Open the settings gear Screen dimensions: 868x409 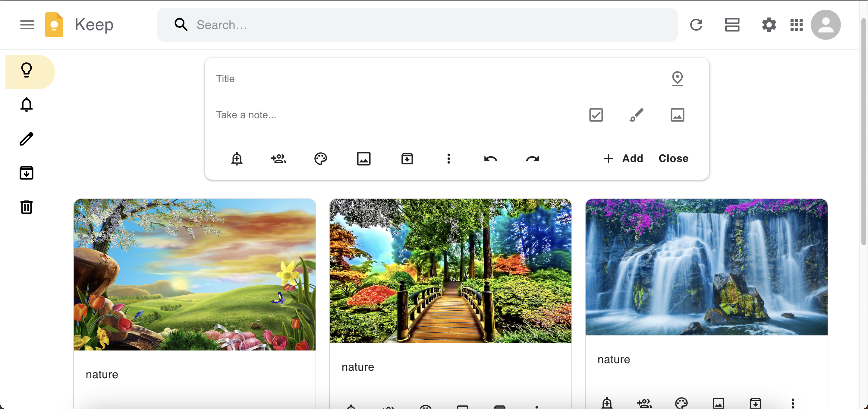tap(769, 25)
